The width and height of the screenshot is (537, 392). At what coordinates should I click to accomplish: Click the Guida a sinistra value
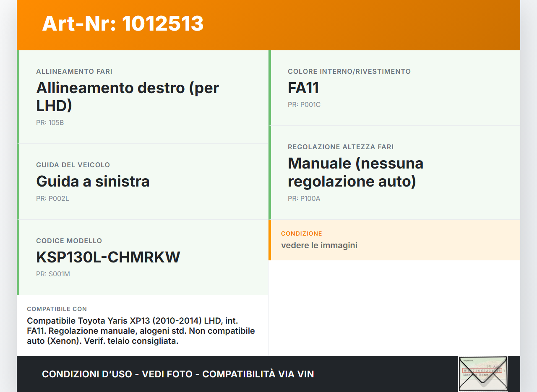click(93, 182)
